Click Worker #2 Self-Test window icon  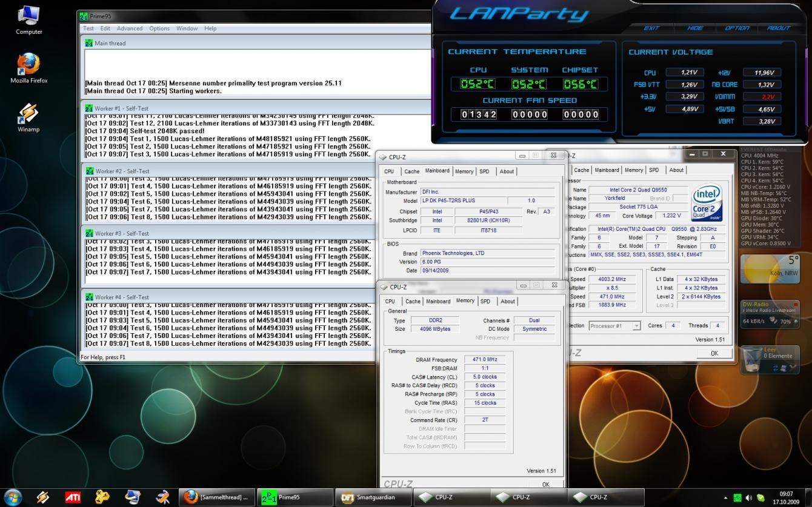(89, 171)
